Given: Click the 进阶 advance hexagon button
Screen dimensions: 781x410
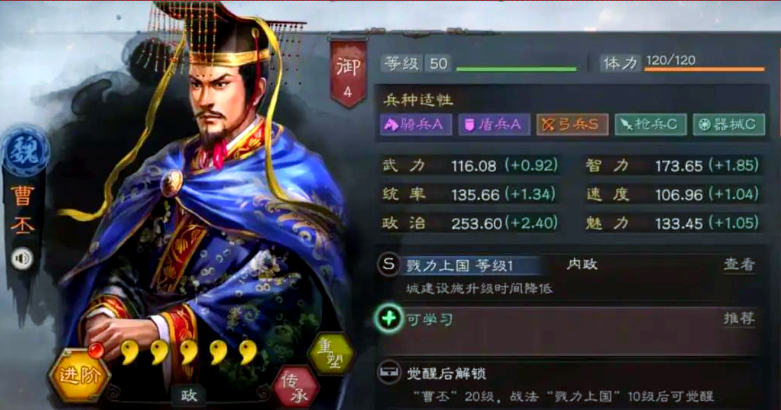Looking at the screenshot, I should click(79, 375).
